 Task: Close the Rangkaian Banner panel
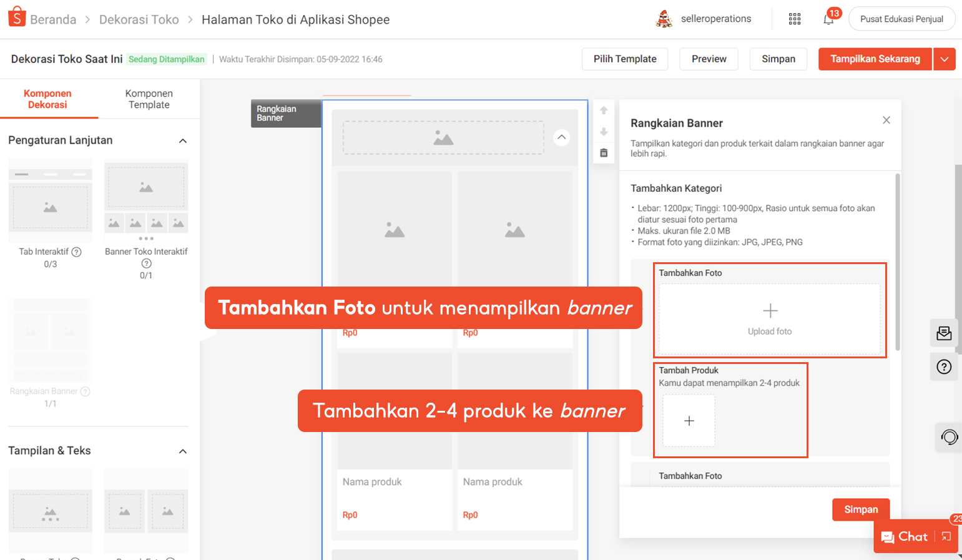(x=886, y=120)
